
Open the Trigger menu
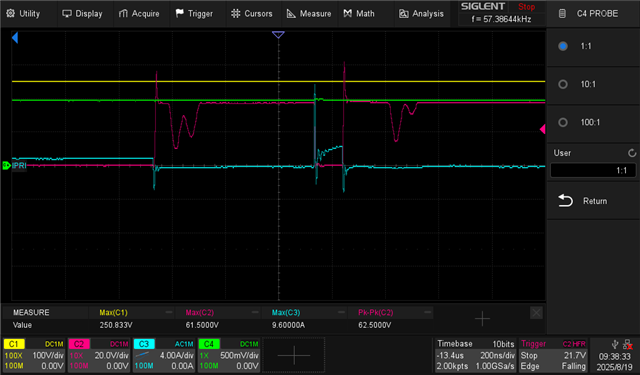[194, 13]
